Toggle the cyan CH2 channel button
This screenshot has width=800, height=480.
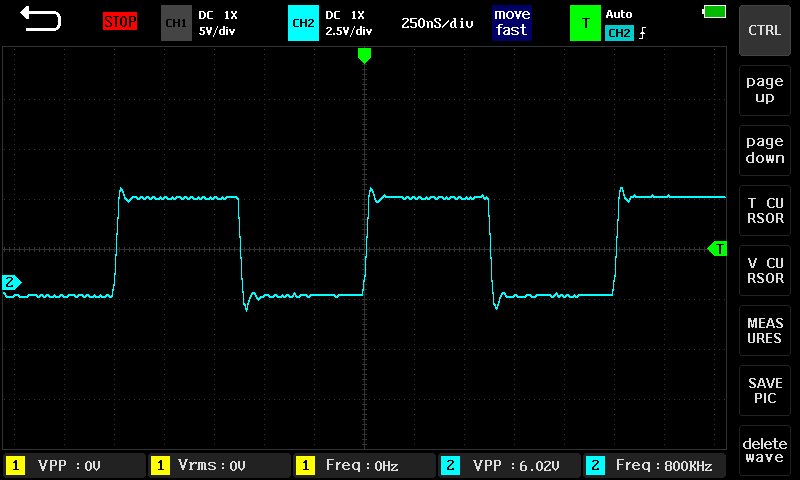point(302,22)
